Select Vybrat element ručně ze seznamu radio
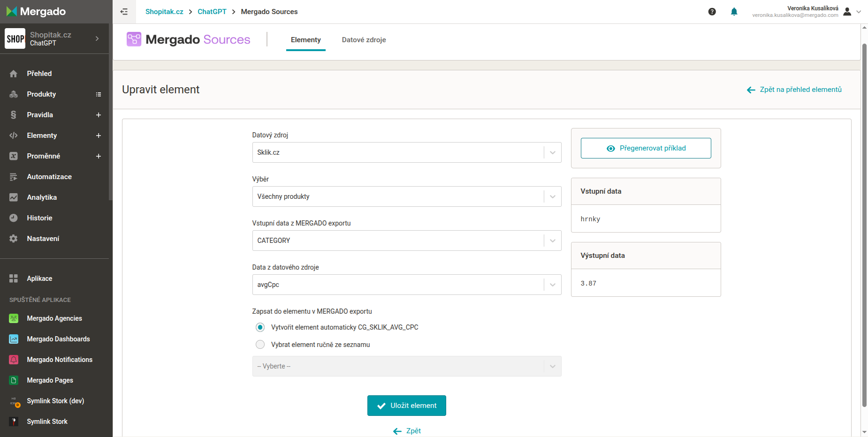The image size is (868, 437). point(260,345)
